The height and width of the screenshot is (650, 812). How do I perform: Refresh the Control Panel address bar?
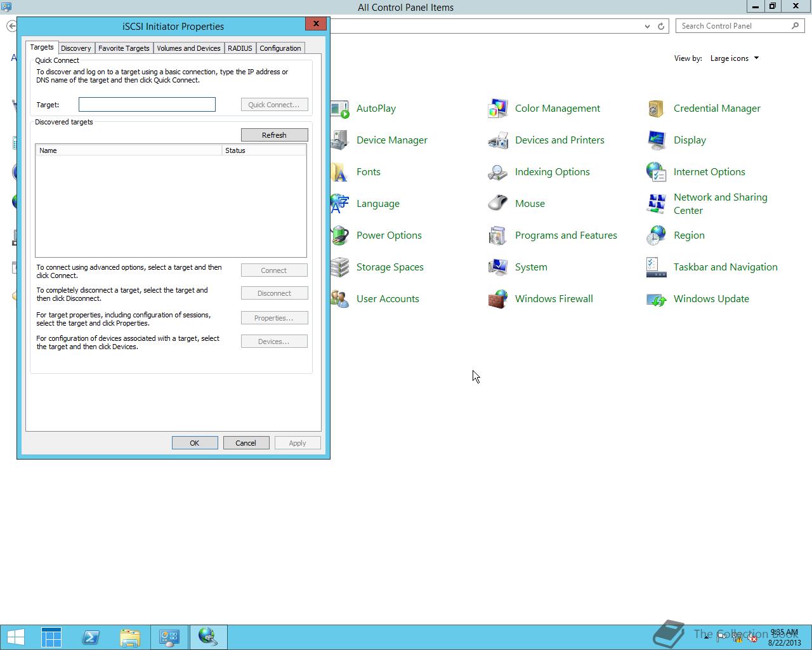coord(661,26)
